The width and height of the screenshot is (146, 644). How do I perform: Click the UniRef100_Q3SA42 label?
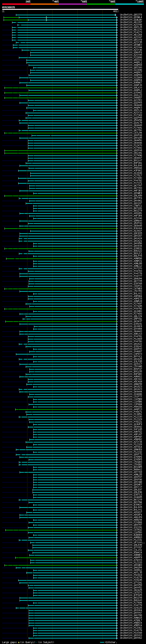131,93
